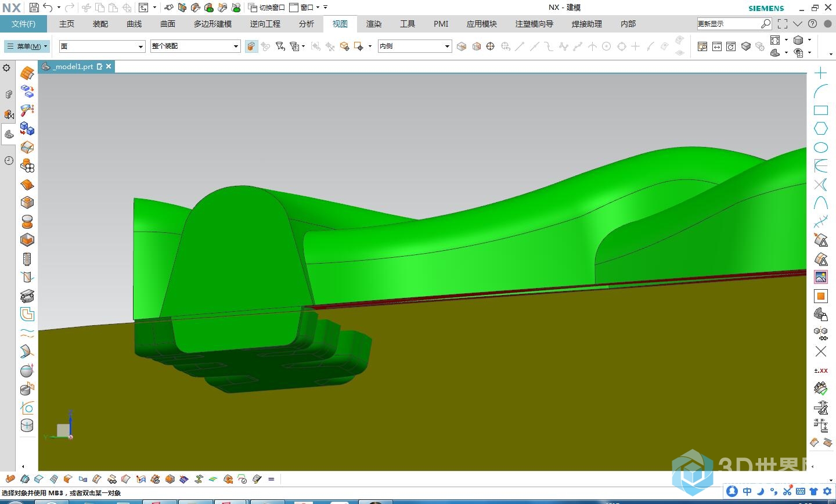Open the 分析 ribbon tab
836x504 pixels.
[x=307, y=24]
